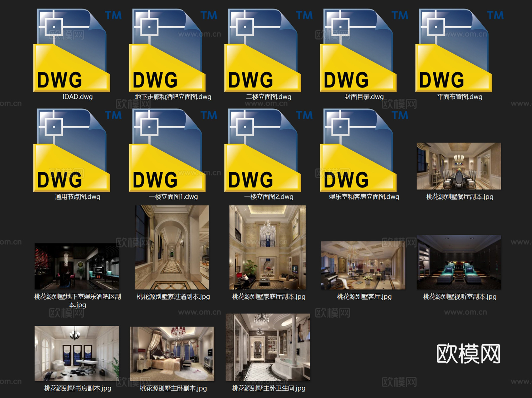Select the label 桃花源别墅书房副本.jpg
Viewport: 532px width, 398px height.
pos(77,388)
